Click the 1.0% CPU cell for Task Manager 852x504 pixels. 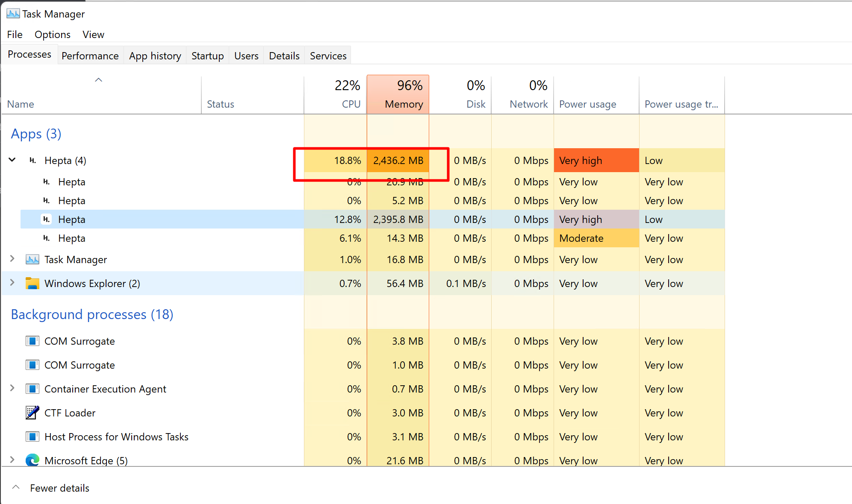[x=336, y=260]
